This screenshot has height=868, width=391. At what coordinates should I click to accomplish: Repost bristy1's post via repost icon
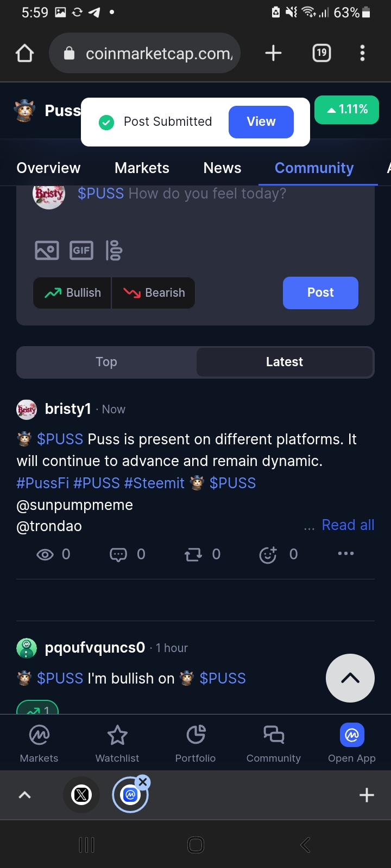tap(193, 554)
